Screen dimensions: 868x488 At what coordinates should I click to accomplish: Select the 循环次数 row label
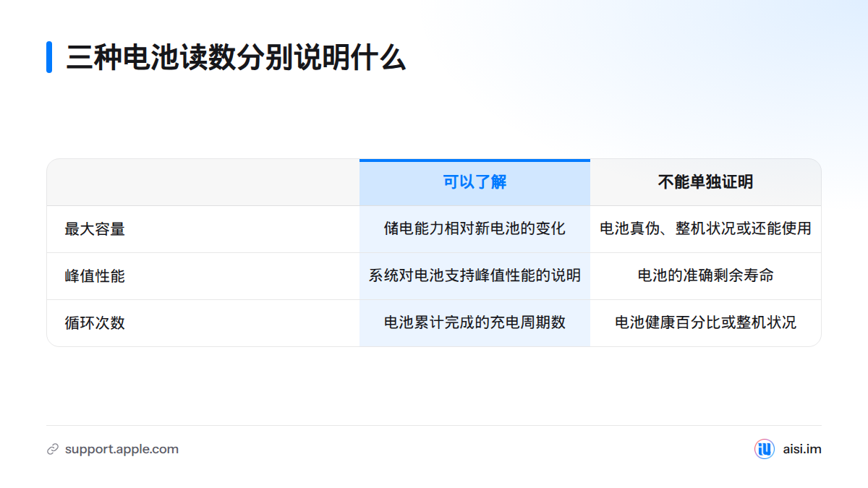[95, 323]
